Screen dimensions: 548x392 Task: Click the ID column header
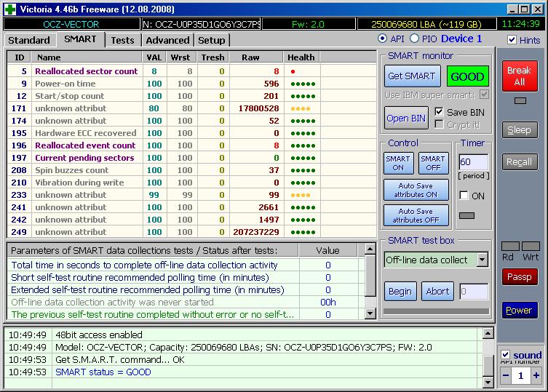19,57
